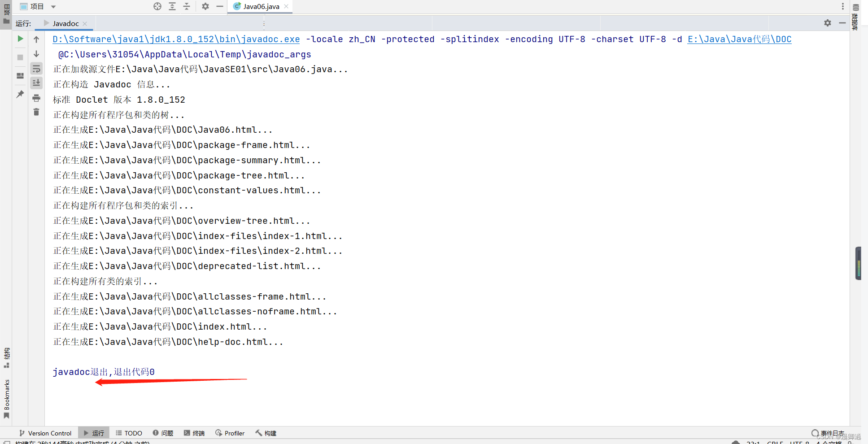Click the 'allclasses-noframe.html' line

195,311
